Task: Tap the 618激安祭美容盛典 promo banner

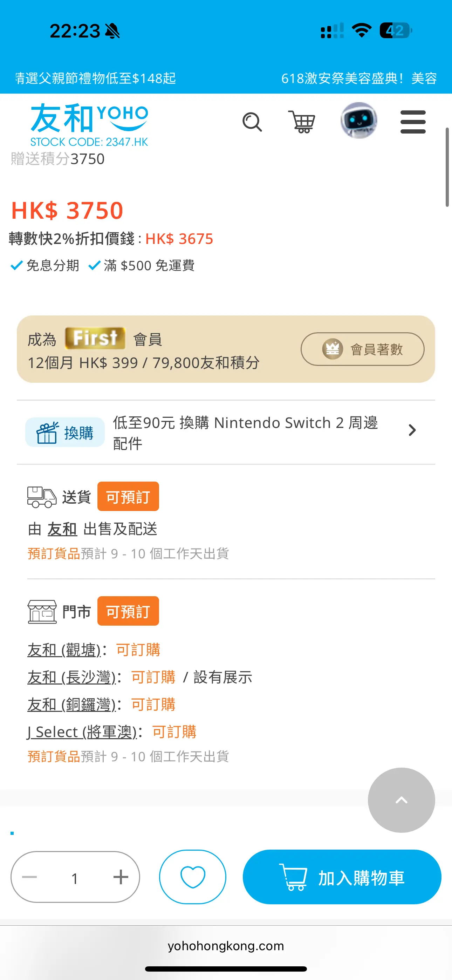Action: coord(359,79)
